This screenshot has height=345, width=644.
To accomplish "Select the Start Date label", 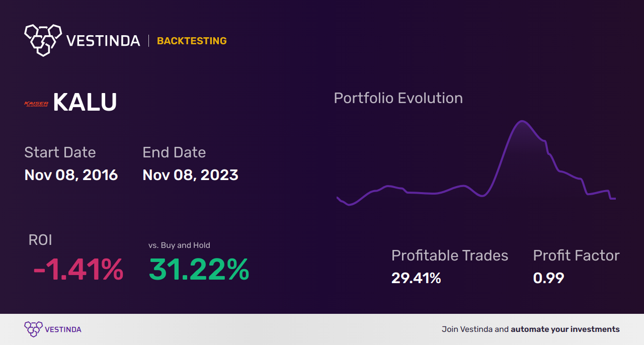I will click(x=60, y=152).
